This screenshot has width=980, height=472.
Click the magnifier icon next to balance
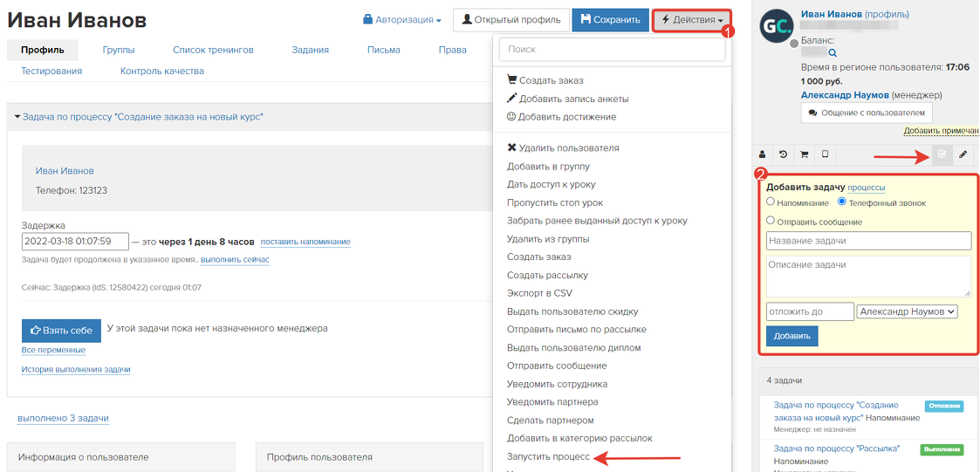point(833,53)
